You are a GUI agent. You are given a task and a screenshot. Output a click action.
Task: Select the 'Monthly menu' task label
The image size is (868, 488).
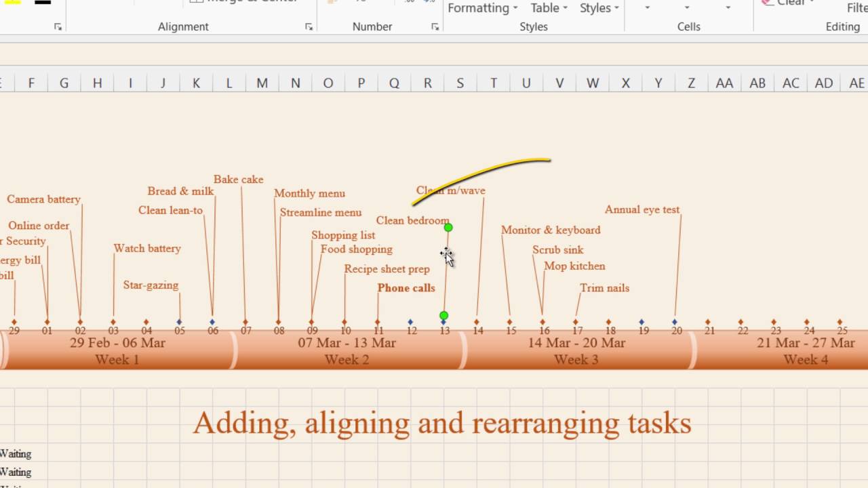coord(309,193)
